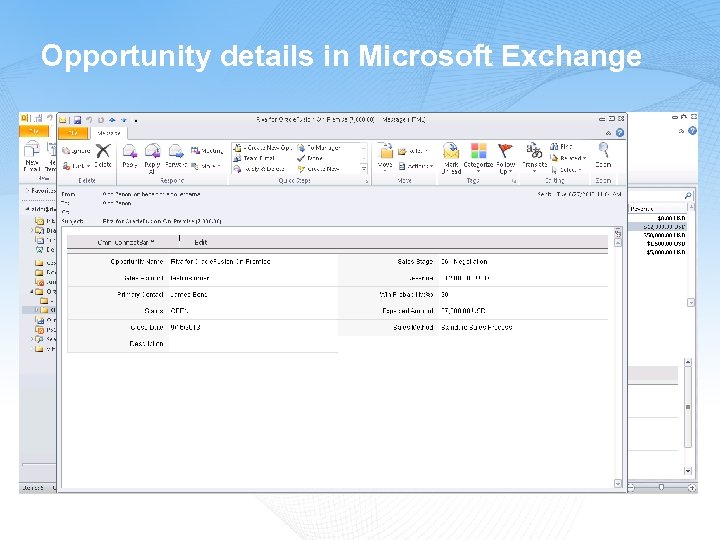Screen dimensions: 720x540
Task: Click zoom in plus on the background status bar
Action: (692, 488)
